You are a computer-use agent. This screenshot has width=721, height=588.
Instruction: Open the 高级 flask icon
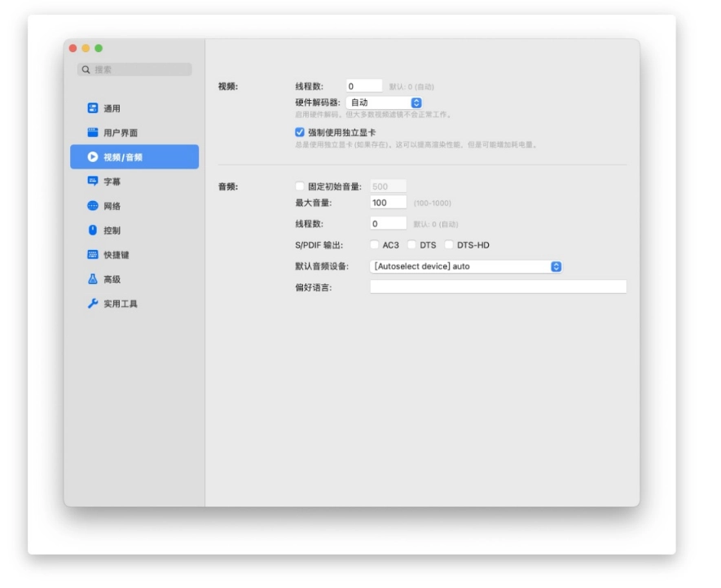[93, 279]
